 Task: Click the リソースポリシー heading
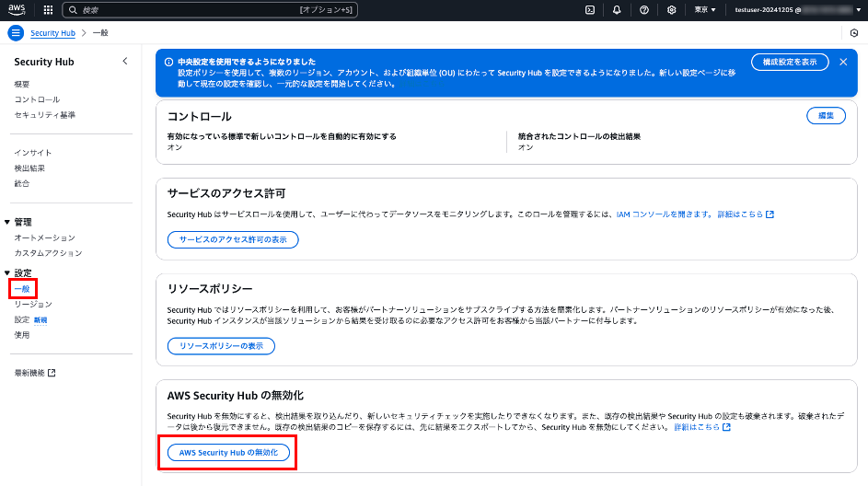pyautogui.click(x=210, y=289)
